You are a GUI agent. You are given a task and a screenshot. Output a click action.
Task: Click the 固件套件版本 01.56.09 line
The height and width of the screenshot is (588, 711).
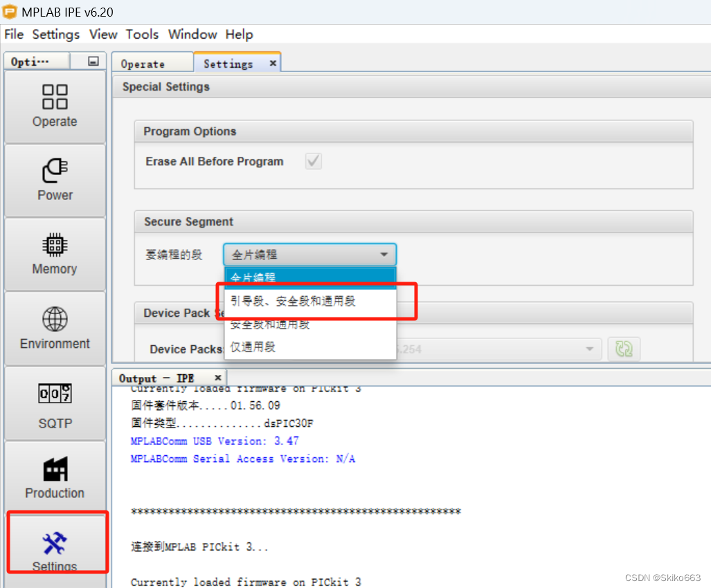[206, 405]
